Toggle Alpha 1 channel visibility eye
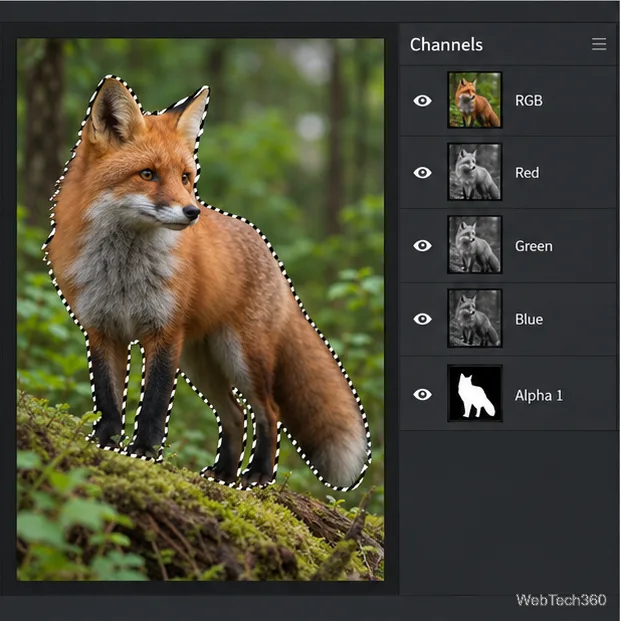 point(422,394)
